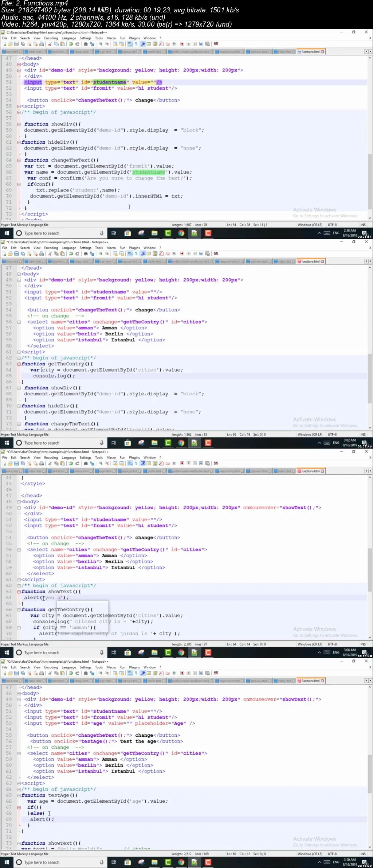This screenshot has width=373, height=868.
Task: Open the Language menu in the 3:02 AM frame
Action: (69, 248)
